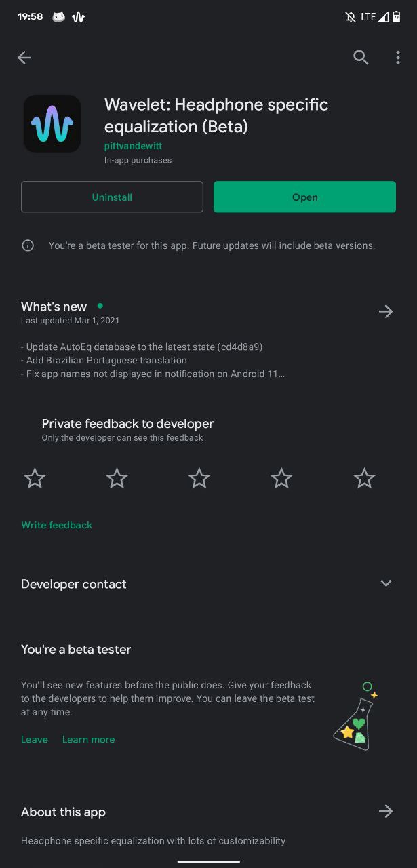Tap the Wavelet app logo icon
The width and height of the screenshot is (417, 868).
52,123
